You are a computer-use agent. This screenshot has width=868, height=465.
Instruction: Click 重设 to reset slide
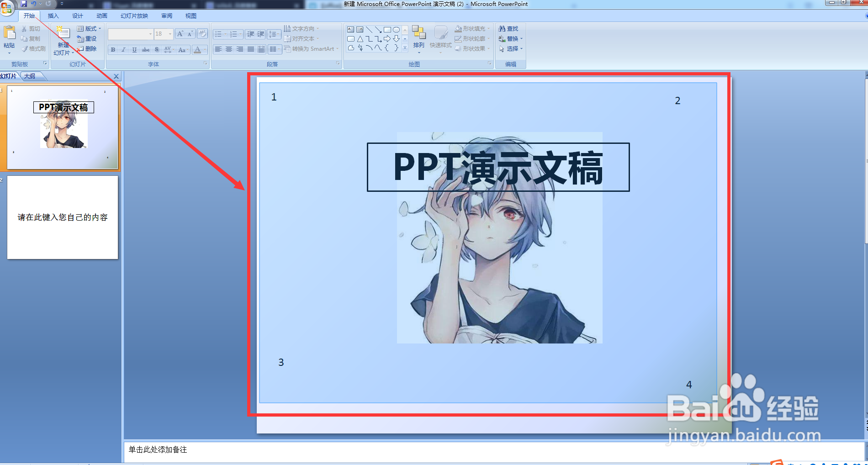click(87, 39)
